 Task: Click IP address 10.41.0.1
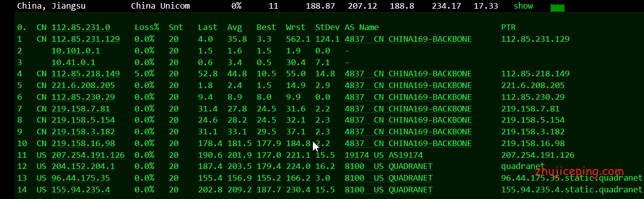[x=73, y=62]
